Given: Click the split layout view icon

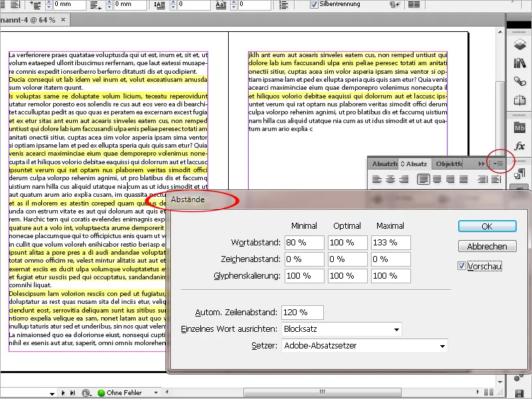Looking at the screenshot, I should click(489, 392).
